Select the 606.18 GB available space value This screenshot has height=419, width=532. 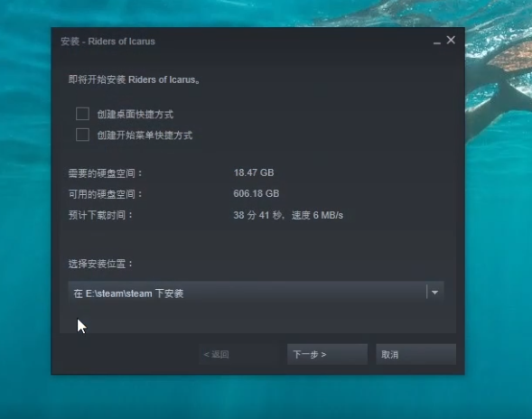[x=257, y=194]
